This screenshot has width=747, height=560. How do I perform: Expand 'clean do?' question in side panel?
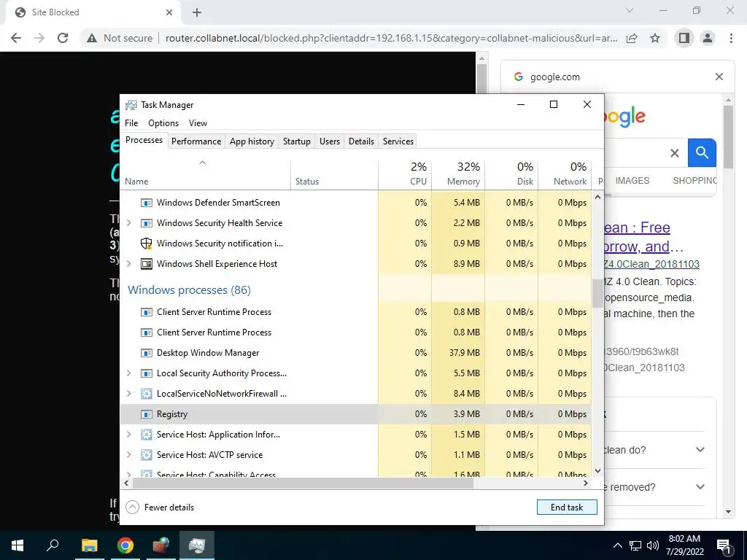pyautogui.click(x=700, y=449)
